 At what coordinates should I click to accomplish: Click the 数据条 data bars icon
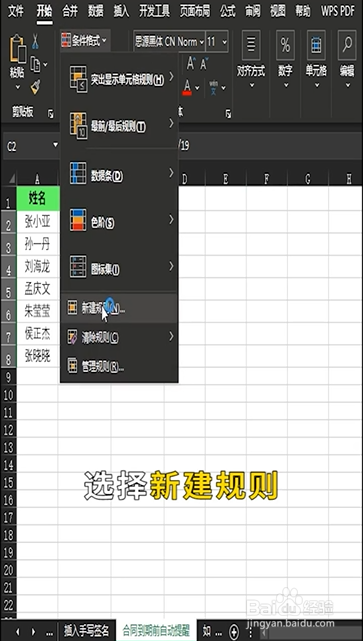point(78,173)
